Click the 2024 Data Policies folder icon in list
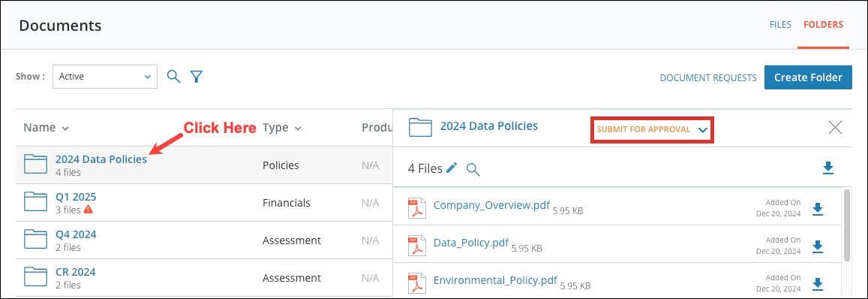 (36, 165)
